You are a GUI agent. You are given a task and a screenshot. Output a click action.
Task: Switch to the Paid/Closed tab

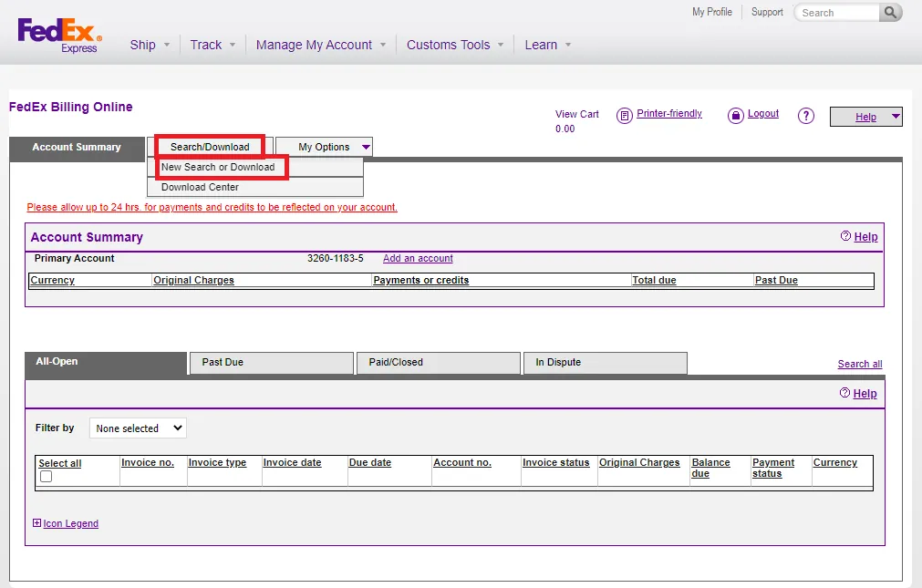(439, 363)
